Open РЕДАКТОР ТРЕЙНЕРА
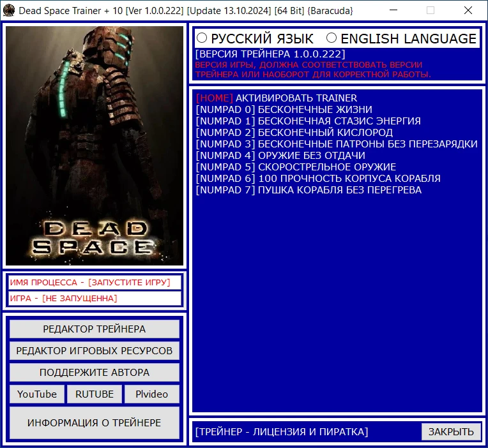488x448 pixels. click(x=95, y=329)
